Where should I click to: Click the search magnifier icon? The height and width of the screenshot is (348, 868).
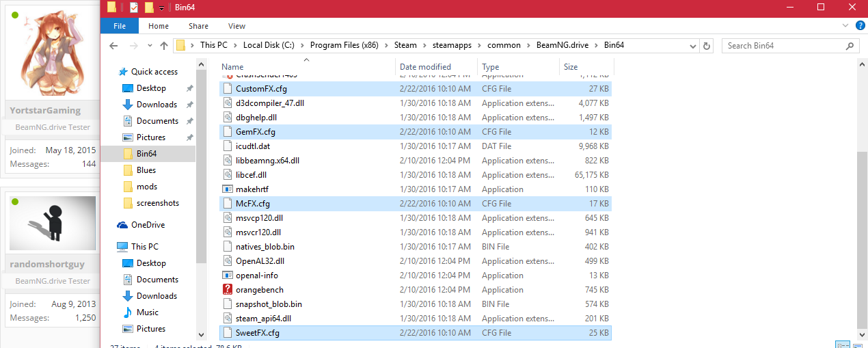point(850,46)
